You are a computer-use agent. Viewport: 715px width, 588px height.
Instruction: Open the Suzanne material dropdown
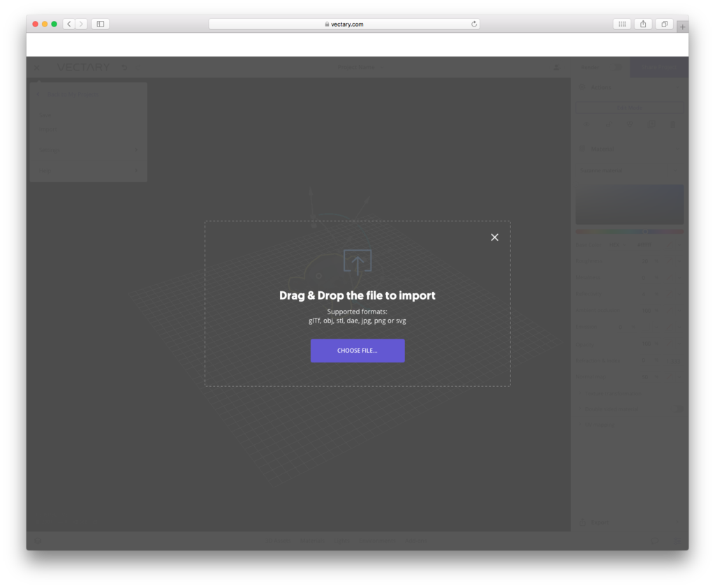click(x=629, y=170)
